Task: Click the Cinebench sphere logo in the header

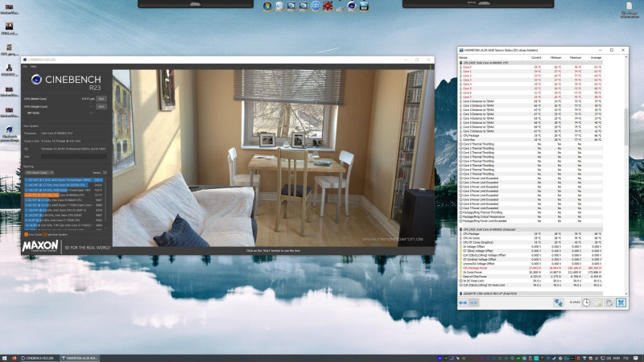Action: (x=36, y=79)
